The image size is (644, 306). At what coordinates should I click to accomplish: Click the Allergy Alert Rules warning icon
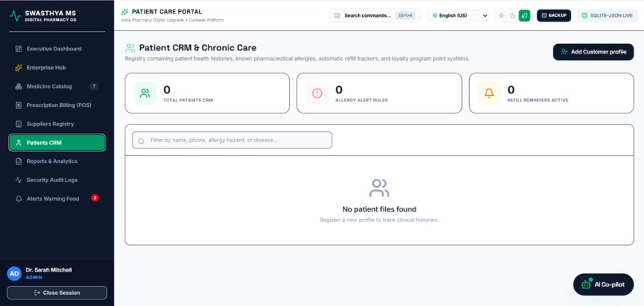317,93
